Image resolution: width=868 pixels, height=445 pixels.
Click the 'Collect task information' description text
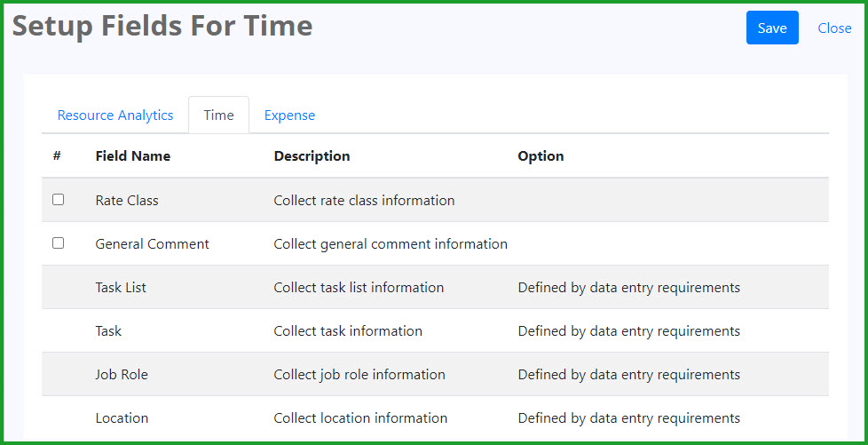[x=348, y=330]
